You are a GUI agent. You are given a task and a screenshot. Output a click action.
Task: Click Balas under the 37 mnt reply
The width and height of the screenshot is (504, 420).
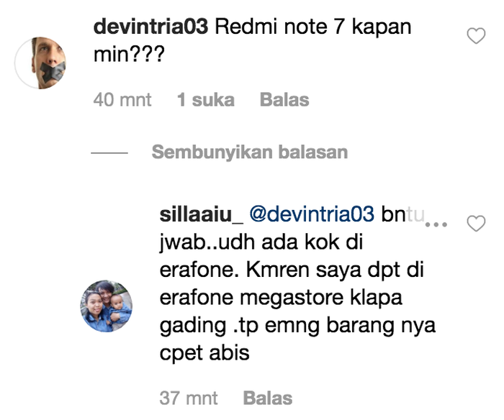click(268, 398)
